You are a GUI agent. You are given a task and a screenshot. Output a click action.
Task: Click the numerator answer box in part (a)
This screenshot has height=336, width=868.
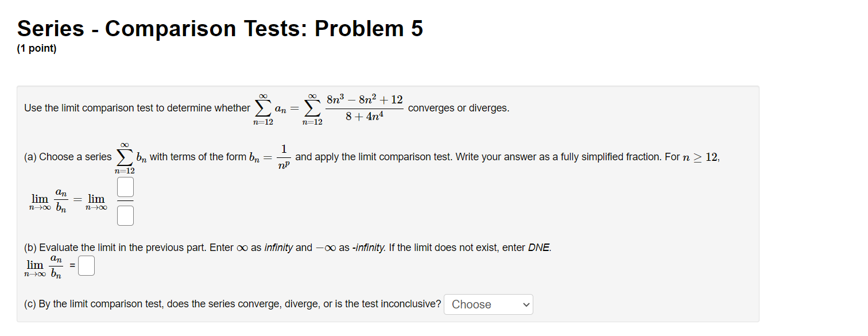click(x=125, y=187)
